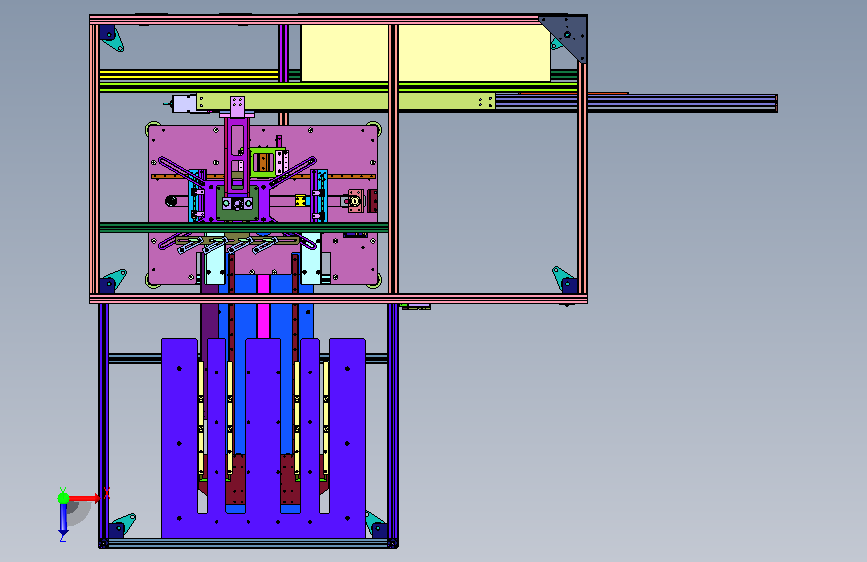Select the pink-magenta square mounting plate
The height and width of the screenshot is (562, 867).
(x=263, y=205)
